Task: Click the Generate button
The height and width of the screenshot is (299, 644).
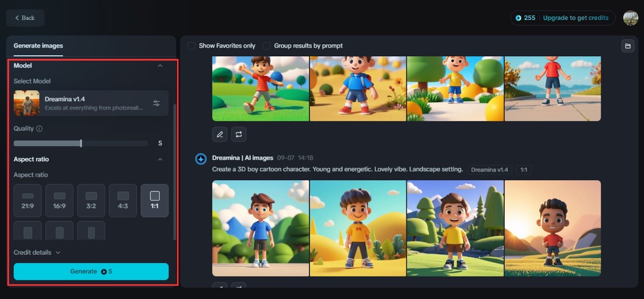Action: (x=91, y=271)
